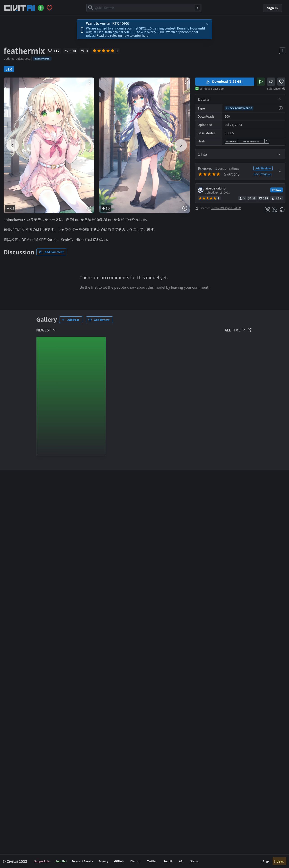This screenshot has height=868, width=289.
Task: Click the CHECKPOINT MERGE badge
Action: (239, 108)
